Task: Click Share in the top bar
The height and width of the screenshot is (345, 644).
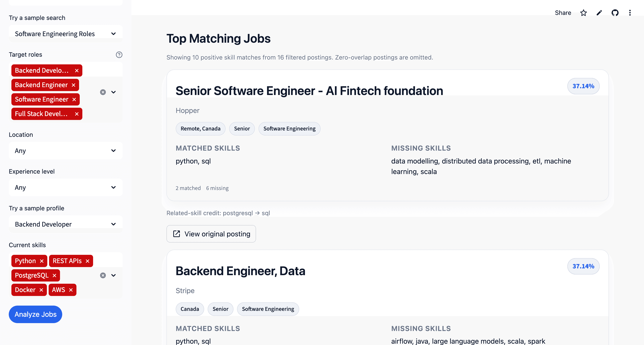Action: pyautogui.click(x=563, y=13)
